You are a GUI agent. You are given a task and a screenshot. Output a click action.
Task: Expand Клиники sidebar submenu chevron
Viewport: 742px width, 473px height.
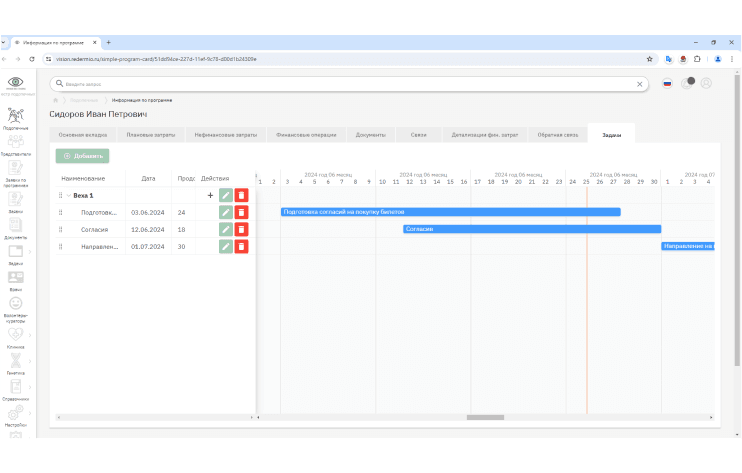click(30, 335)
